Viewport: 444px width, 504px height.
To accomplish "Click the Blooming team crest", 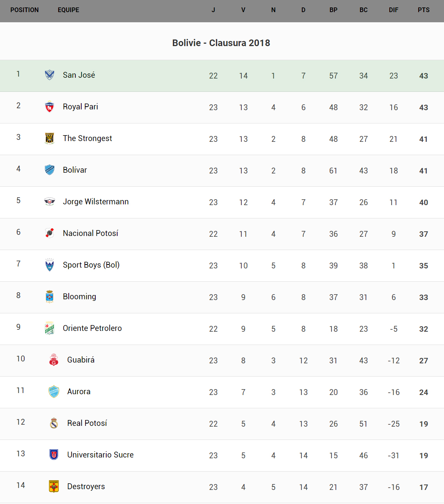I will (50, 297).
